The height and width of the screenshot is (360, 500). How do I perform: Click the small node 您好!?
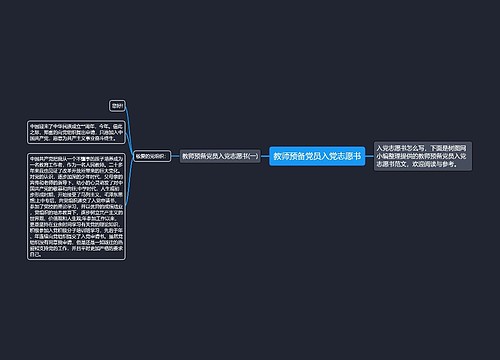[117, 106]
